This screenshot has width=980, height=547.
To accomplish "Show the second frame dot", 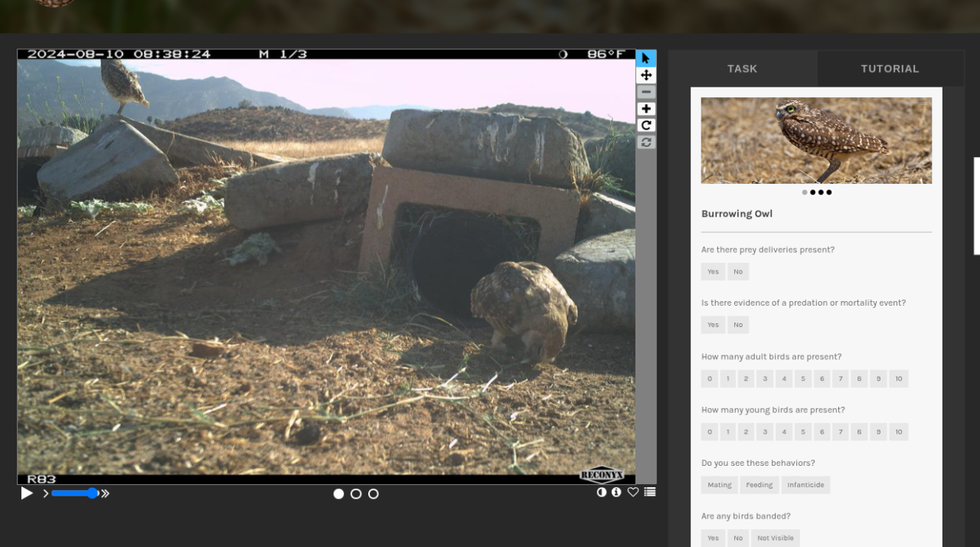I will click(x=356, y=494).
